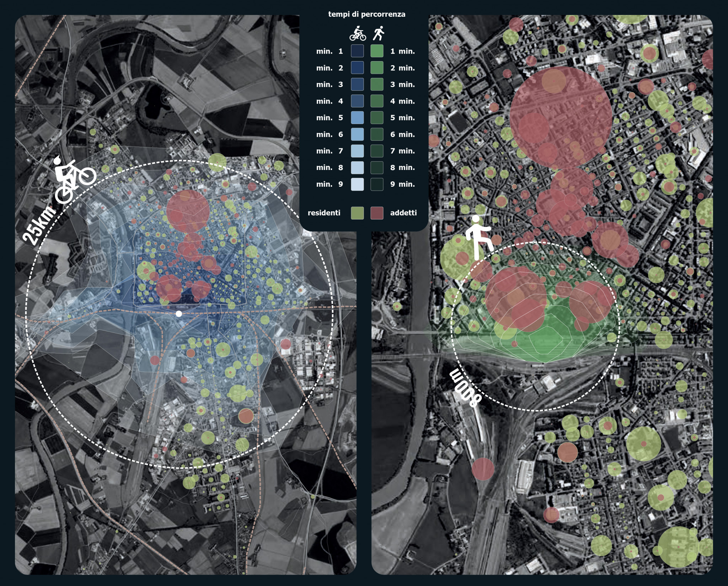728x586 pixels.
Task: Click the running pedestrian icon in the legend header
Action: click(379, 33)
